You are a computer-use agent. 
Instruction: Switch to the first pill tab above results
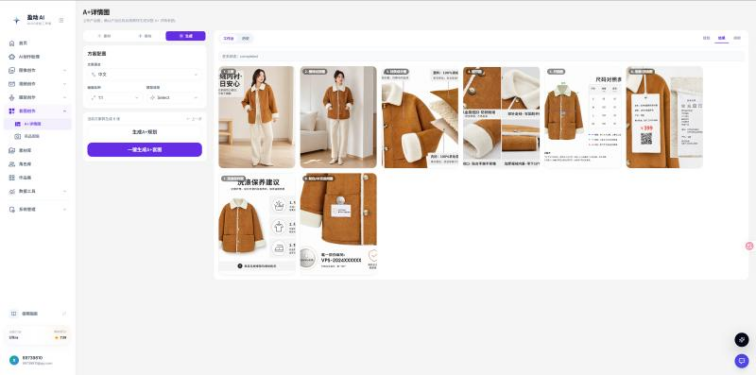229,38
